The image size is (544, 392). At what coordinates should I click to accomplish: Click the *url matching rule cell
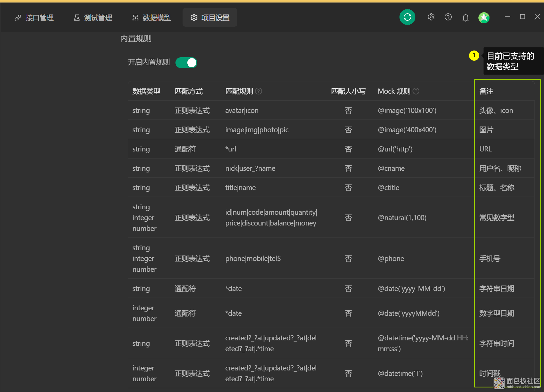click(231, 149)
